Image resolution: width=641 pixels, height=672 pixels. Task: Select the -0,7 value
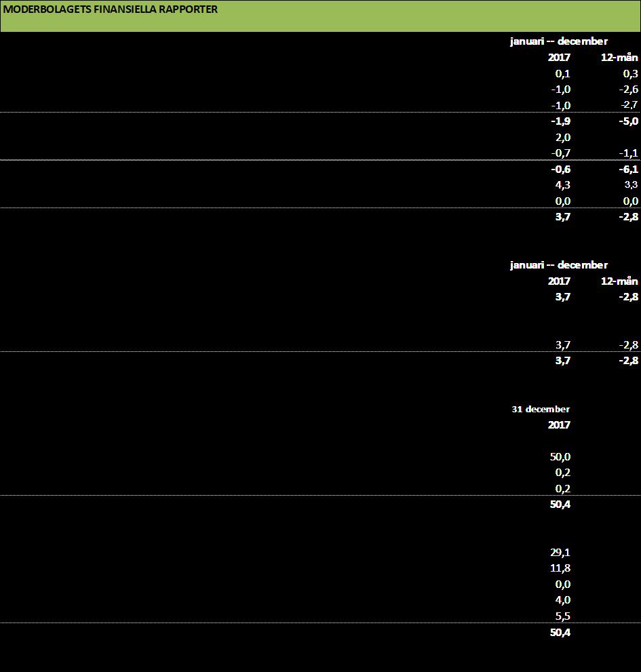[x=561, y=153]
